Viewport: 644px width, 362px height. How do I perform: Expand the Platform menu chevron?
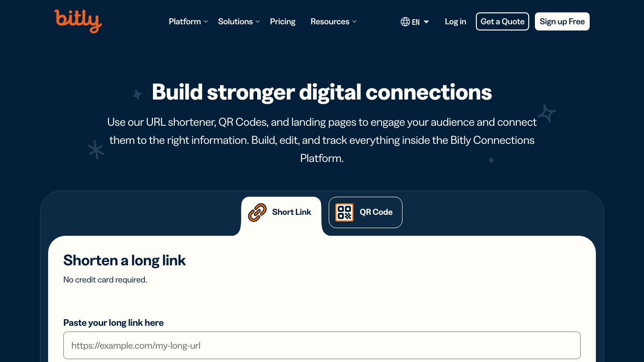(x=206, y=21)
